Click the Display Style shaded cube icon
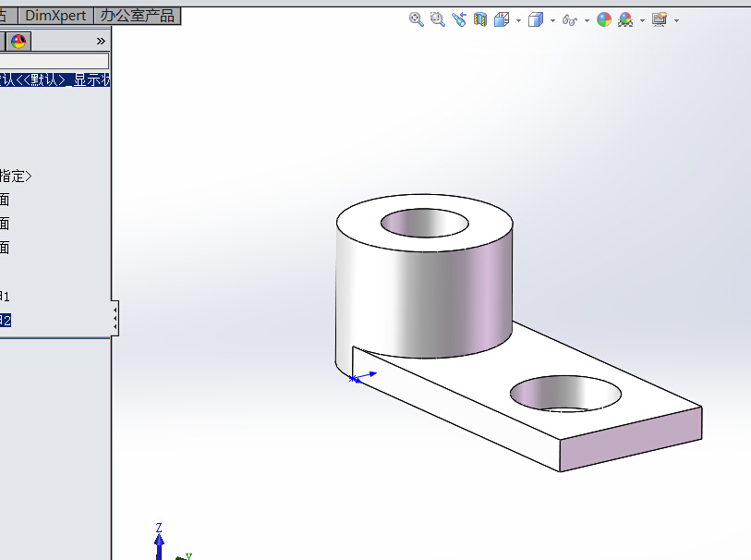The height and width of the screenshot is (560, 751). point(536,19)
